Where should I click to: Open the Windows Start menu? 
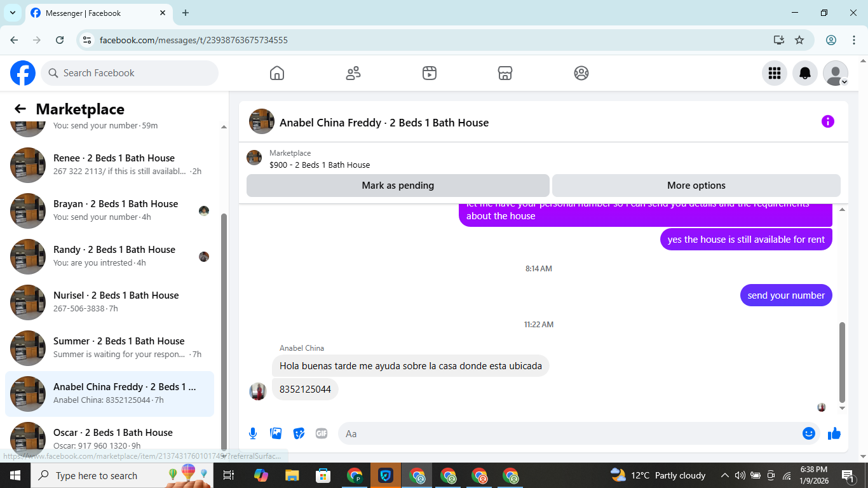(15, 475)
